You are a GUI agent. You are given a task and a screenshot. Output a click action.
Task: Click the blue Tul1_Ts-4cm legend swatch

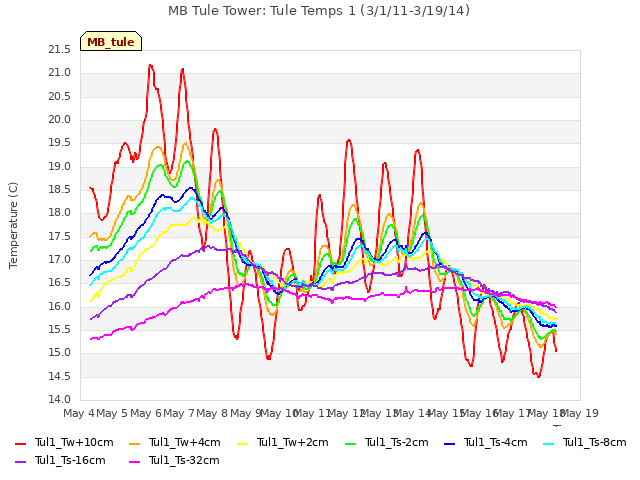[x=449, y=443]
